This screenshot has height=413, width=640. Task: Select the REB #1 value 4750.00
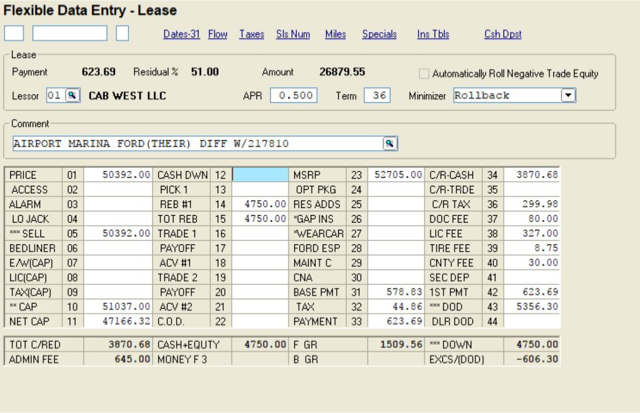click(x=260, y=204)
